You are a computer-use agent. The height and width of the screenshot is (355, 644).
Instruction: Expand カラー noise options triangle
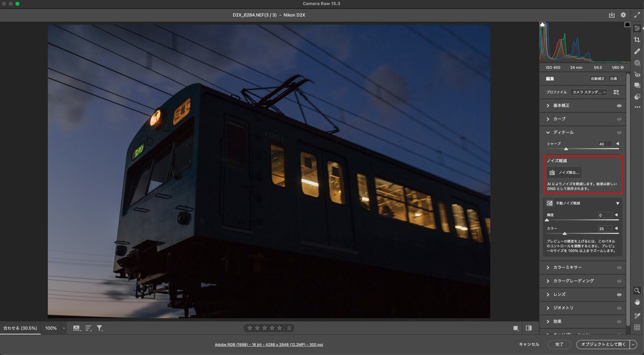pos(616,228)
